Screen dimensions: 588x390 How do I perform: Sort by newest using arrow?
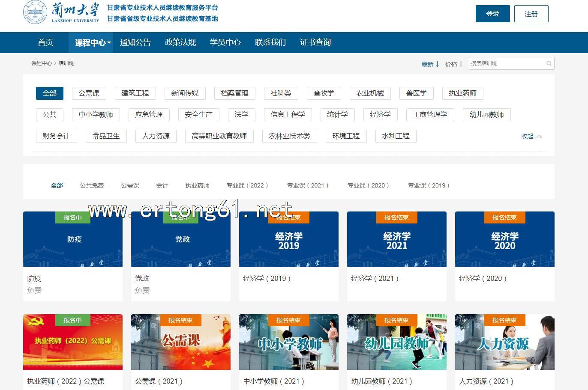pos(437,64)
